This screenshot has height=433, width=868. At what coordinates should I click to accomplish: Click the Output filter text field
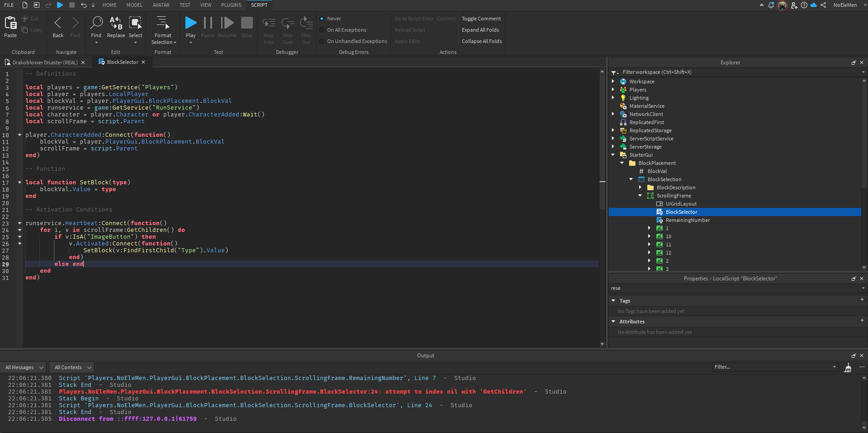(x=771, y=367)
